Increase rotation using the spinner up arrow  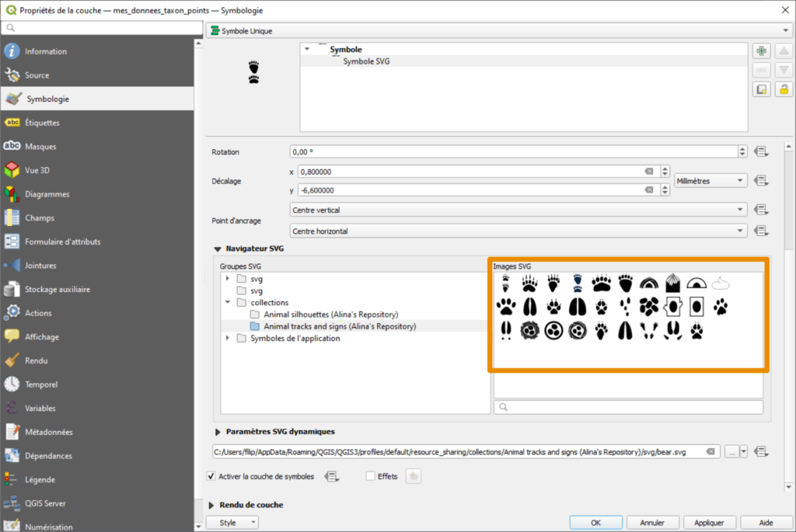coord(744,148)
